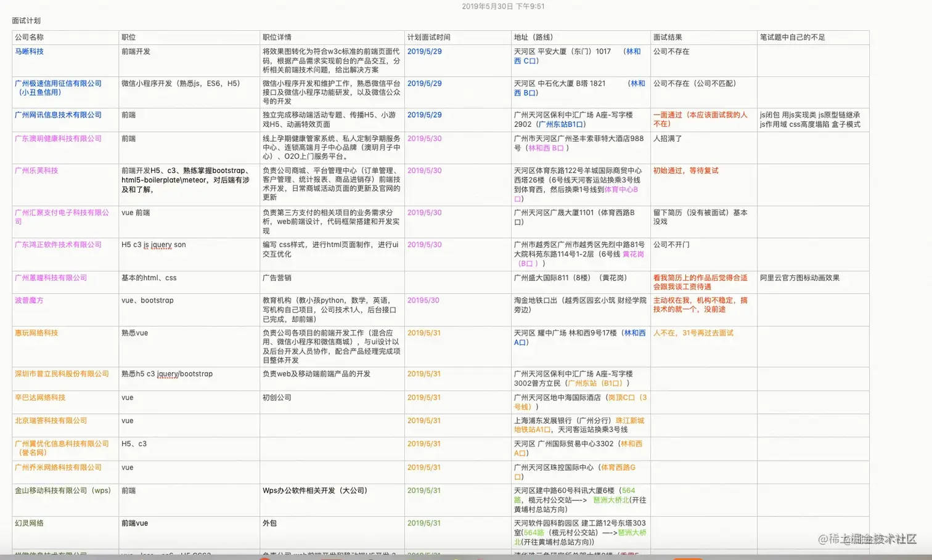Click the 深圳市普立民科股份有限公司 company name
This screenshot has width=932, height=560.
(62, 374)
